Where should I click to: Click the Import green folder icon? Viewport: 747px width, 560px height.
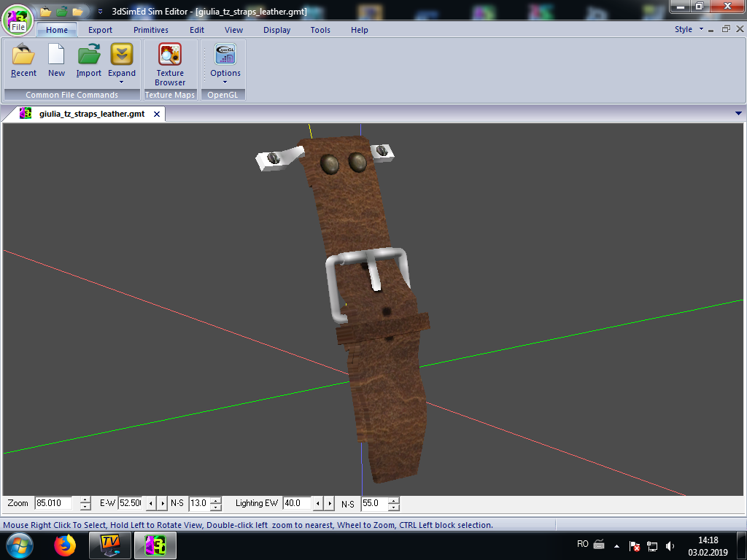point(88,54)
